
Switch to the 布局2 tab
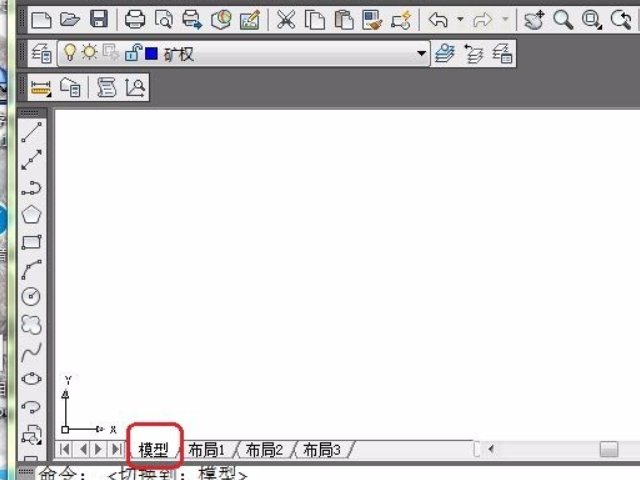pyautogui.click(x=264, y=450)
